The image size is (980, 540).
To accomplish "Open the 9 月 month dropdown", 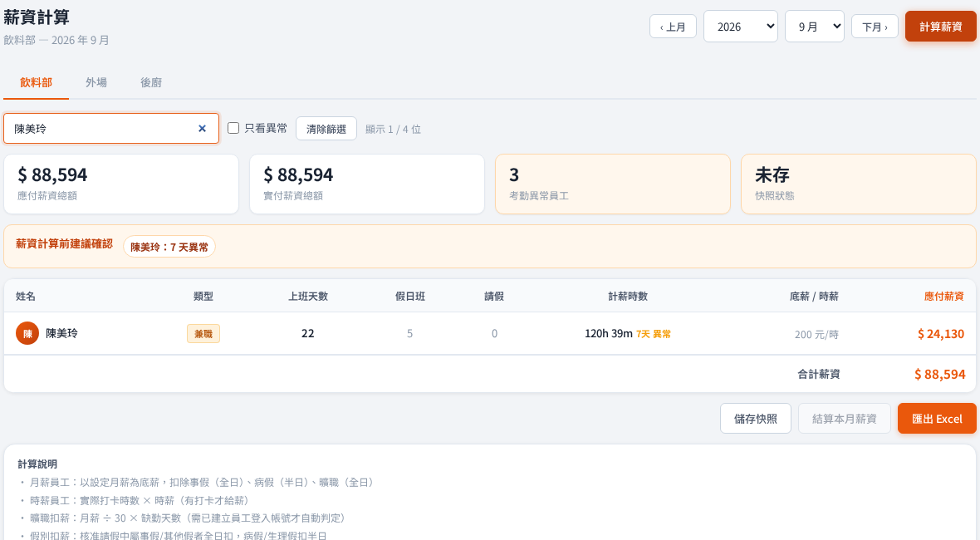I will pos(815,27).
